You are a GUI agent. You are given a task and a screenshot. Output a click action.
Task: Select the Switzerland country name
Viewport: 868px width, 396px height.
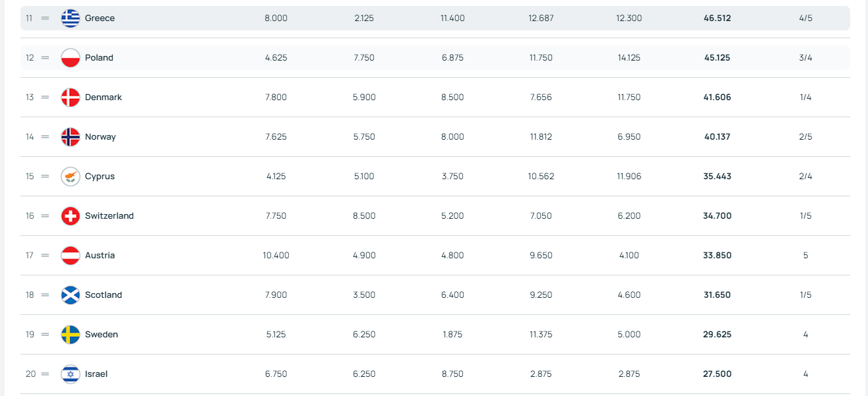[x=109, y=216]
